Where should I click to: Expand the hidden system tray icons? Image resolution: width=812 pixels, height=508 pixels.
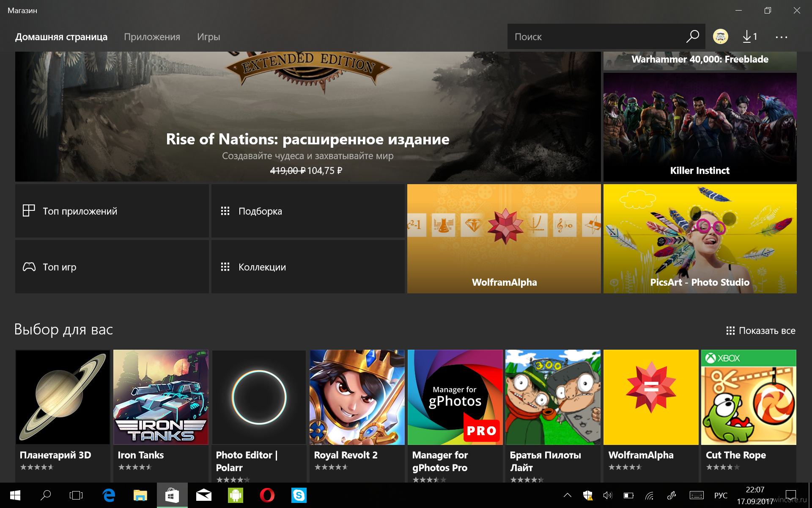pos(568,495)
